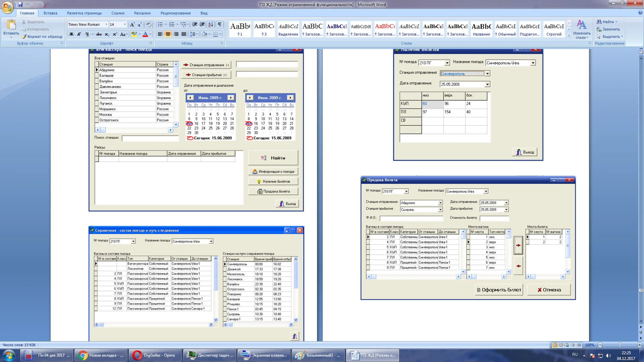Click the justify text alignment icon
Viewport: 644px width, 362px height.
point(184,34)
